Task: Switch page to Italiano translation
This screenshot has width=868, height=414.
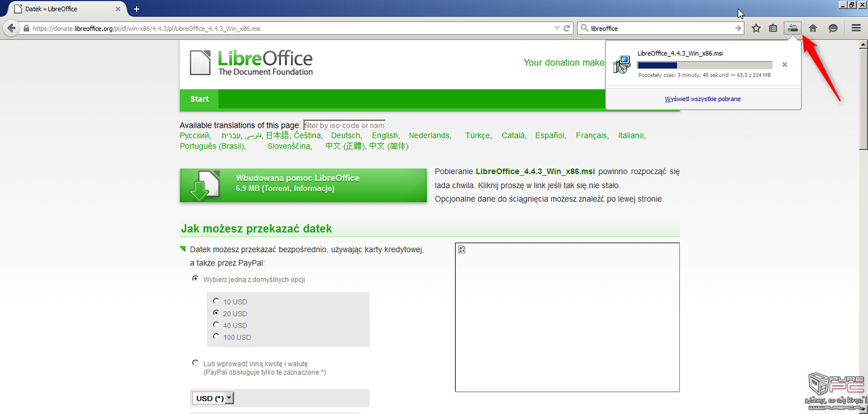Action: tap(631, 135)
